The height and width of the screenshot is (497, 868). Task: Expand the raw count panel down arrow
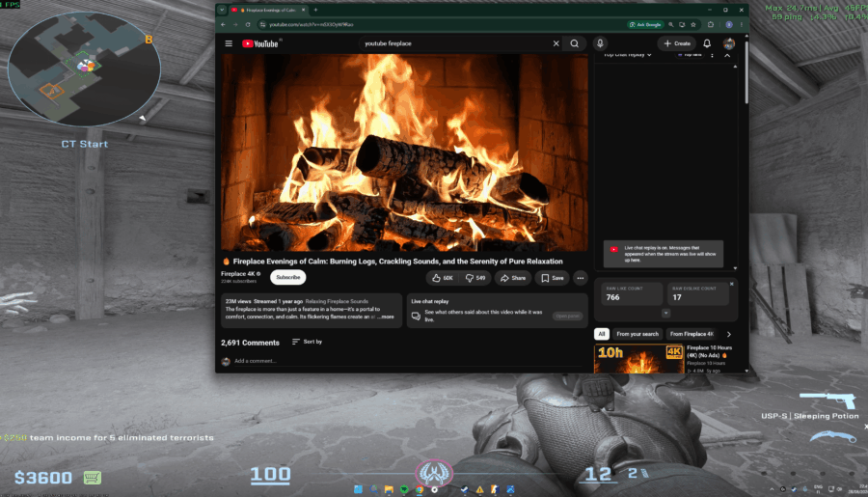[x=665, y=313]
